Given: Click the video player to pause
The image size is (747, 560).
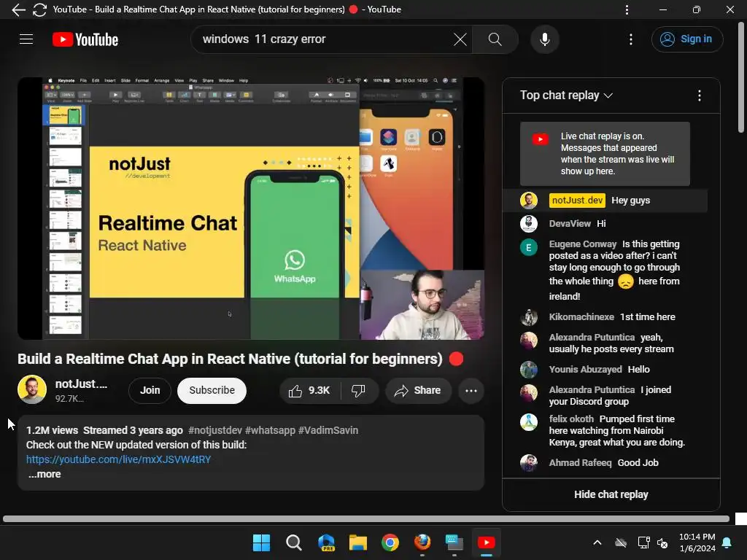Looking at the screenshot, I should coord(251,209).
